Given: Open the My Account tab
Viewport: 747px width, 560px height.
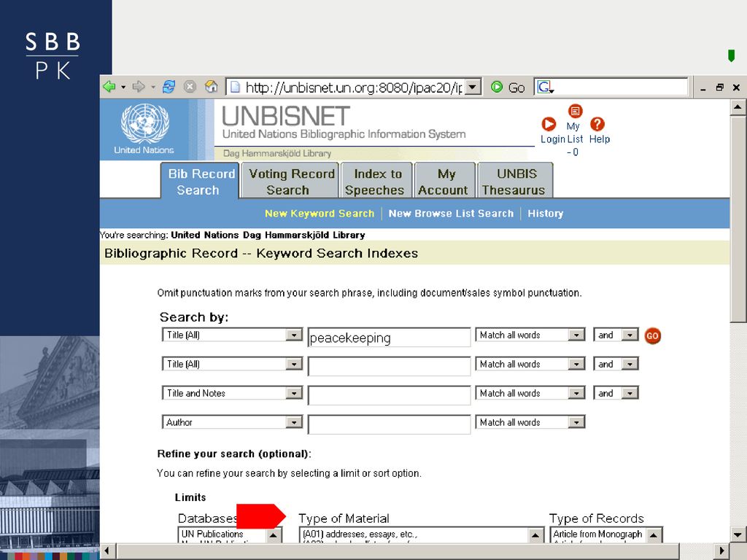Looking at the screenshot, I should coord(445,181).
